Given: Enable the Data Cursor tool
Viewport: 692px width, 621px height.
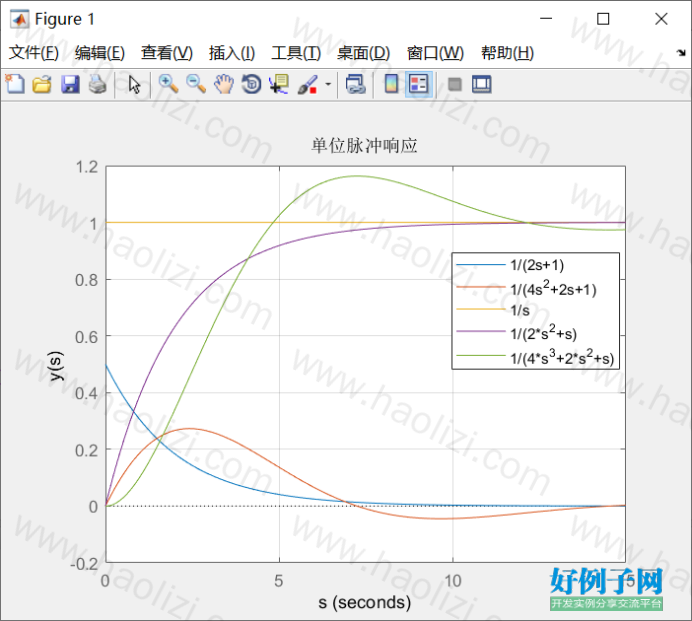Looking at the screenshot, I should 279,84.
